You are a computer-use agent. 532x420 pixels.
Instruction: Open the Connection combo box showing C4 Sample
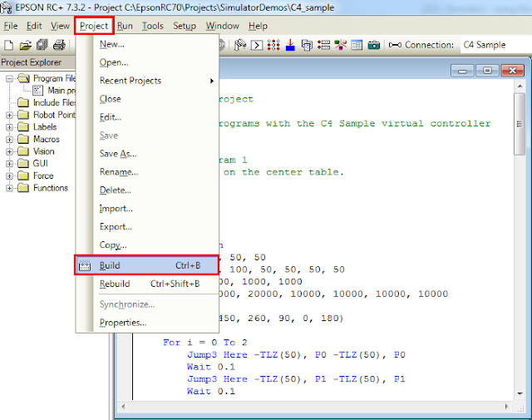[495, 45]
